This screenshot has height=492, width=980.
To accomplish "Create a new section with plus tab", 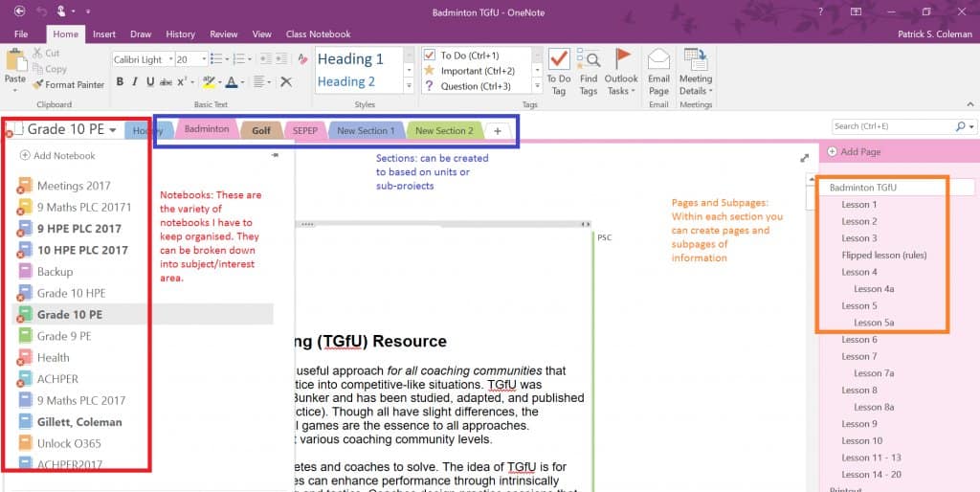I will point(498,131).
